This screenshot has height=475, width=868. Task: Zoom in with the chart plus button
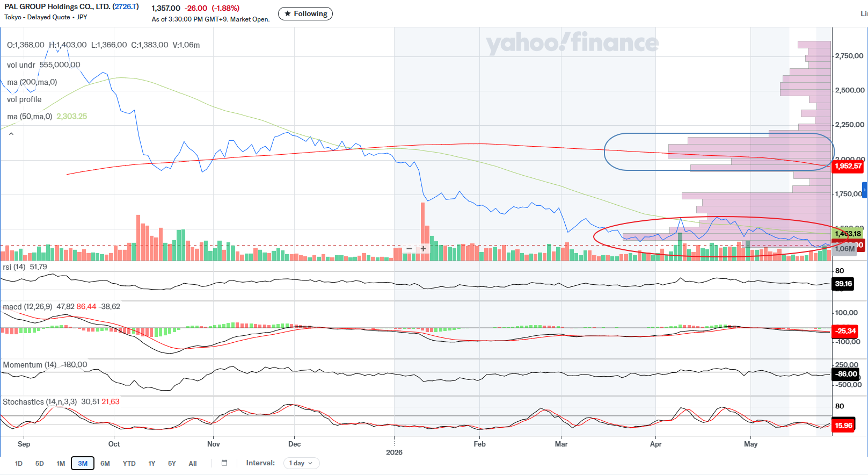tap(423, 249)
